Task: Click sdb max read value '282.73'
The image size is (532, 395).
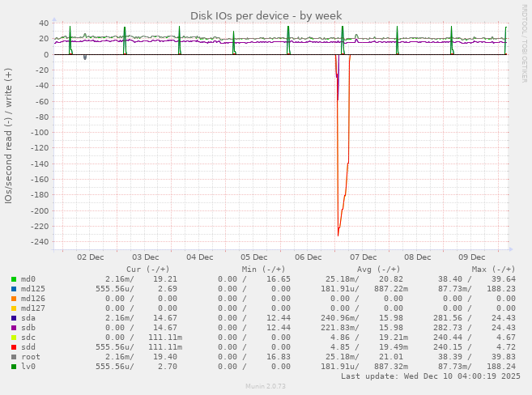Action: point(448,328)
